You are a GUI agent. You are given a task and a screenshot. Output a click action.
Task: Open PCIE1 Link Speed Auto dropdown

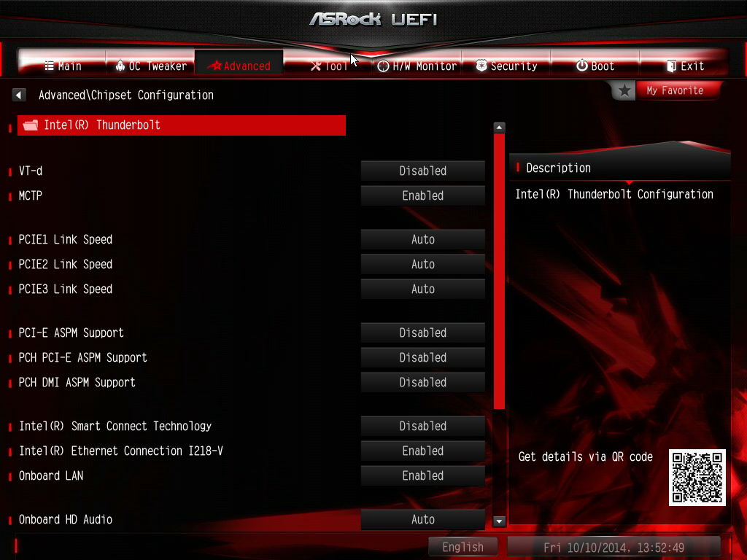(422, 239)
